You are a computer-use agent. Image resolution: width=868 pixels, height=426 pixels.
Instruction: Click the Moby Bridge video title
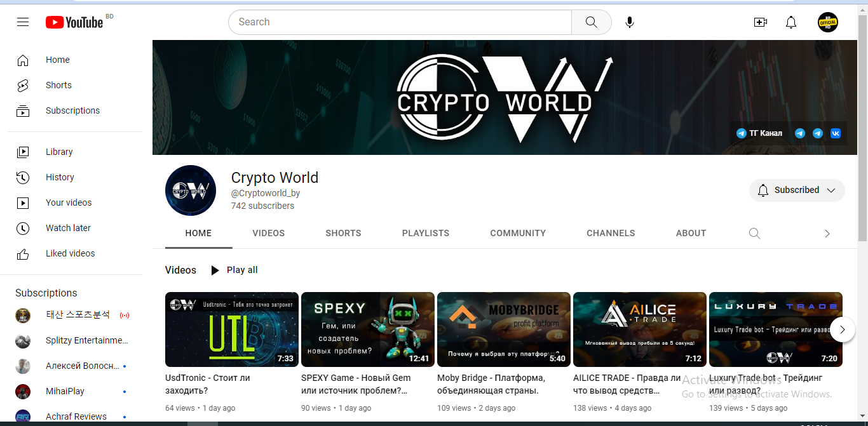click(491, 384)
